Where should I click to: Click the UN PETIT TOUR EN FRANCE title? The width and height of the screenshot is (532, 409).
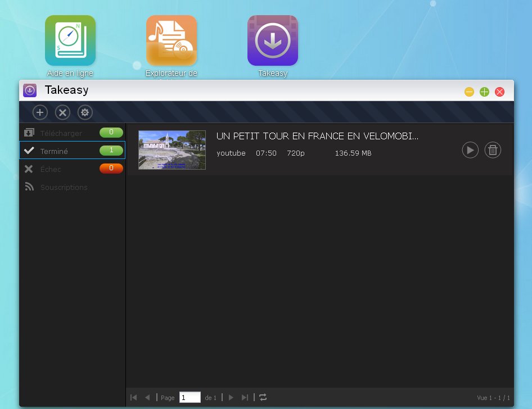click(x=317, y=137)
